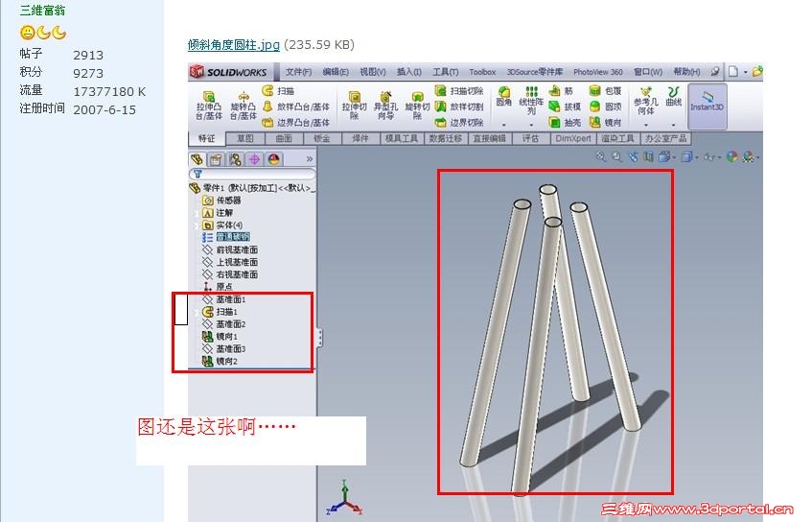
Task: Open the PhotoView 360 menu
Action: 597,72
